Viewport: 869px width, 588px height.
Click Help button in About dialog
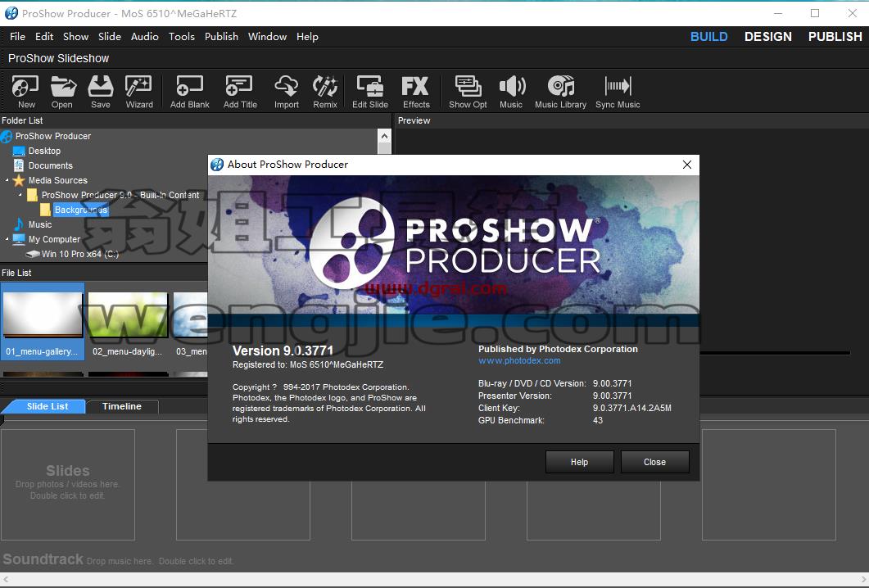(579, 462)
